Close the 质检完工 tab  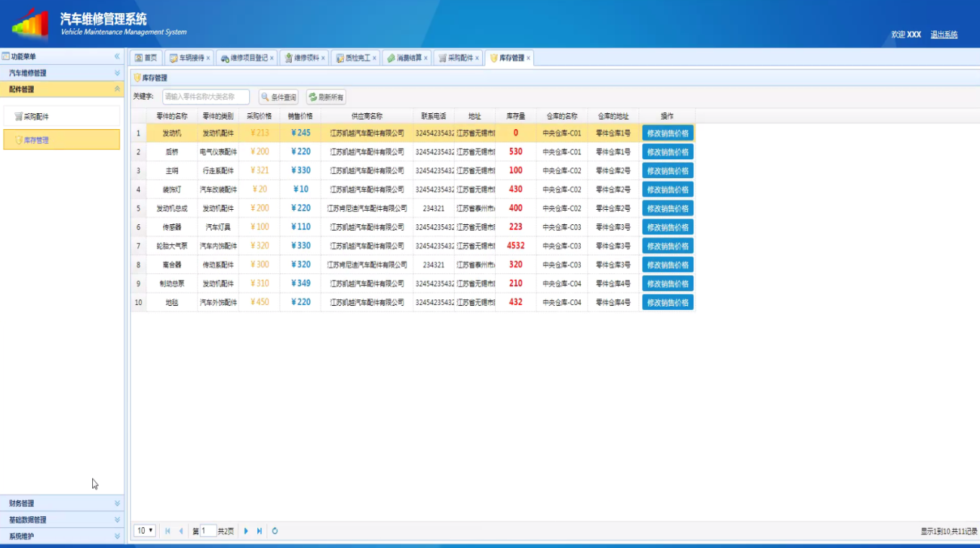[374, 58]
